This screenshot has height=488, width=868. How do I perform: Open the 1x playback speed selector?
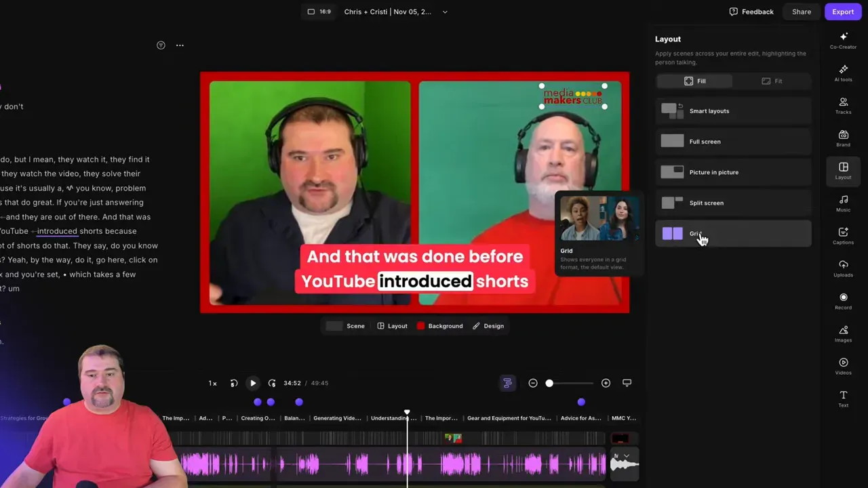pos(212,383)
